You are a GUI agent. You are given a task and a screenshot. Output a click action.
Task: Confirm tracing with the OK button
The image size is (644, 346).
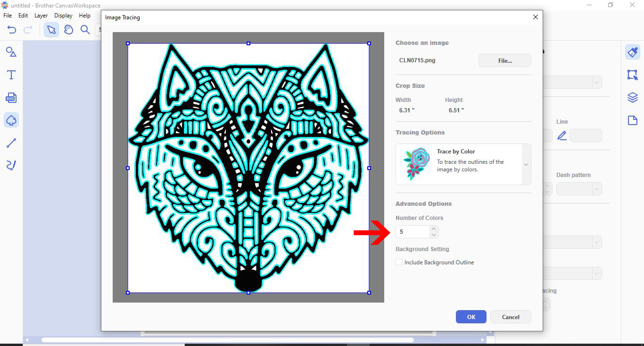(471, 317)
